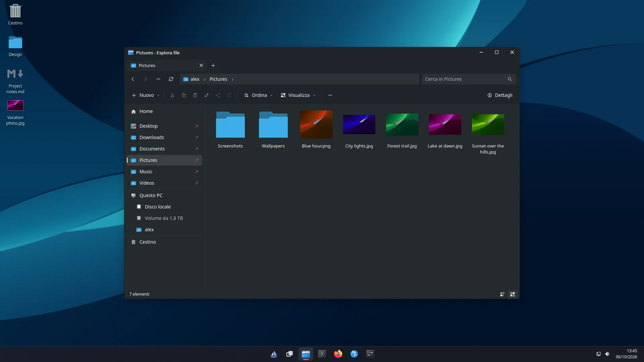This screenshot has height=362, width=644.
Task: Toggle the Dettagli details pane
Action: (500, 95)
